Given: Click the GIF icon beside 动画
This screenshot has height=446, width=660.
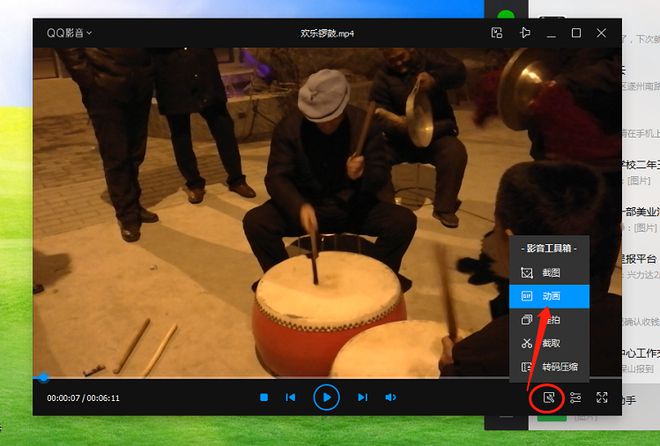Looking at the screenshot, I should 527,296.
